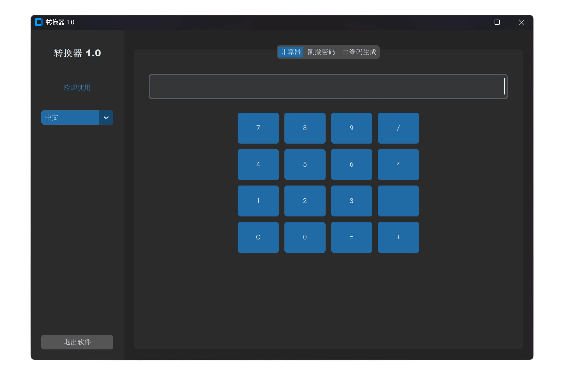Tap the 3 calculator key
The width and height of the screenshot is (565, 392).
pyautogui.click(x=352, y=201)
